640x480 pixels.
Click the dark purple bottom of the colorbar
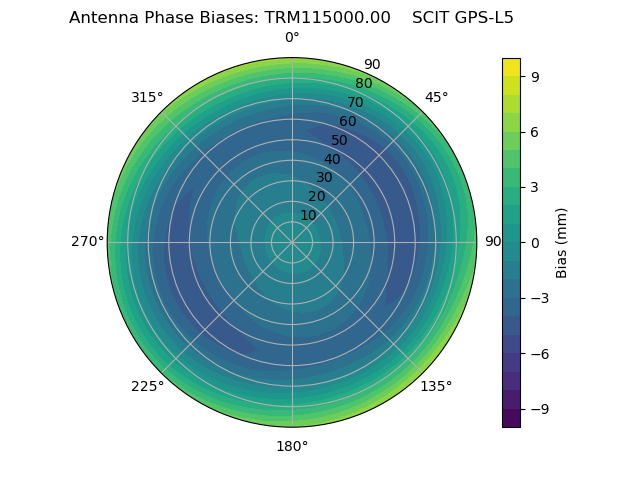click(x=511, y=418)
